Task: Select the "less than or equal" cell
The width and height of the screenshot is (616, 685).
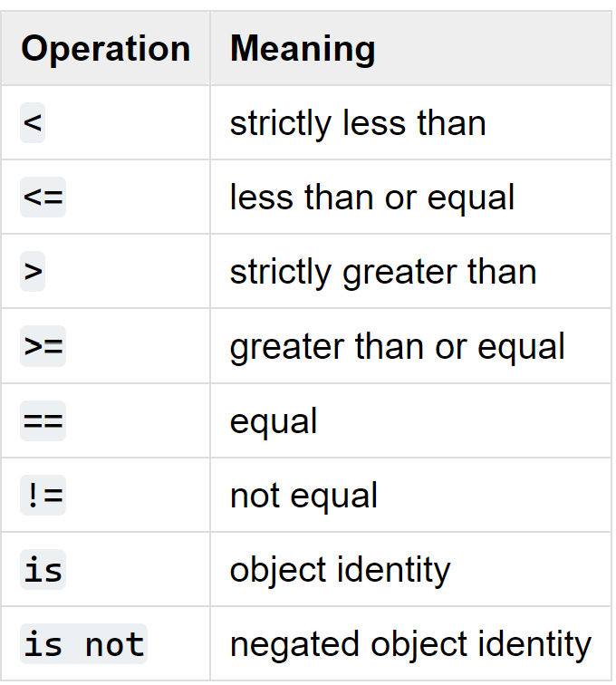Action: tap(372, 198)
